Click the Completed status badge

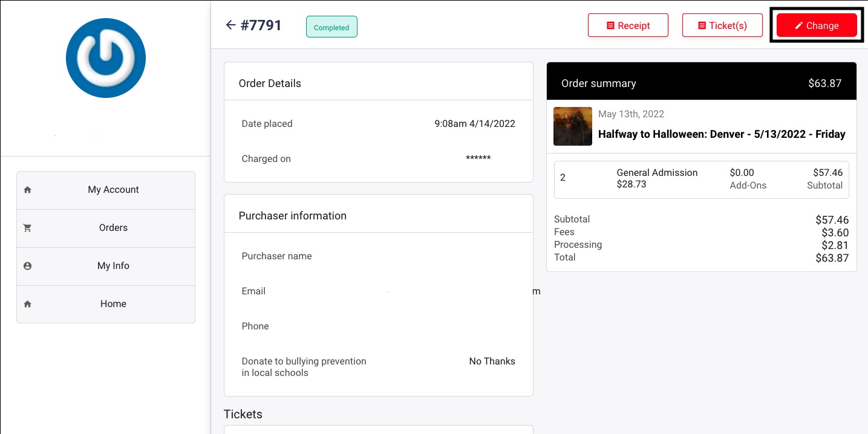point(331,27)
